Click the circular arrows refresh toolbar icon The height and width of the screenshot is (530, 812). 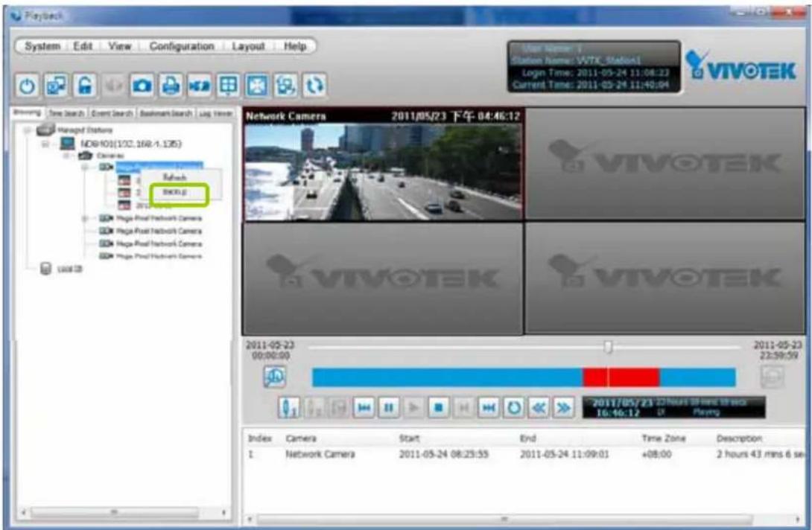coord(314,86)
